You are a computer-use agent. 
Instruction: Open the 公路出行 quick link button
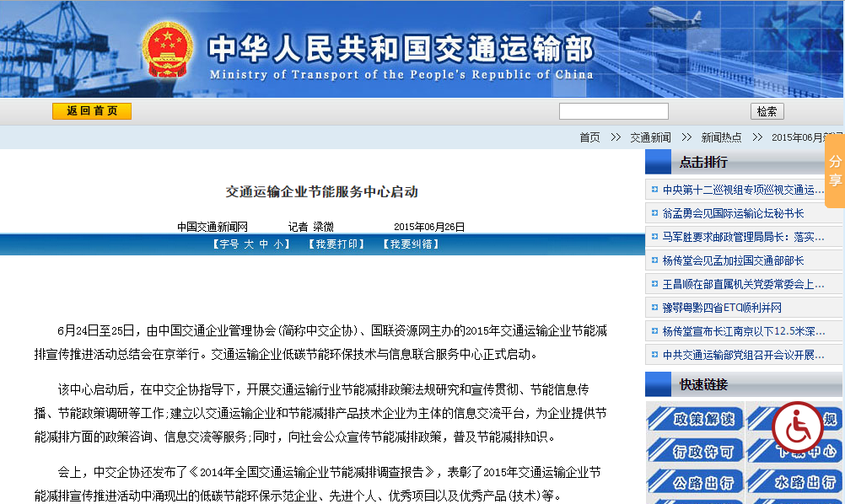pos(695,482)
